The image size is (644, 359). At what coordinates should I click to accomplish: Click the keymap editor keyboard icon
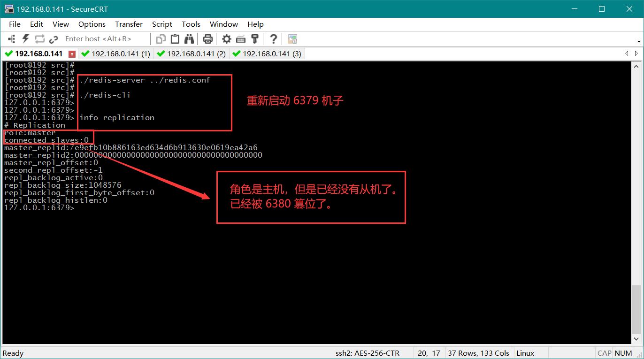[x=241, y=39]
